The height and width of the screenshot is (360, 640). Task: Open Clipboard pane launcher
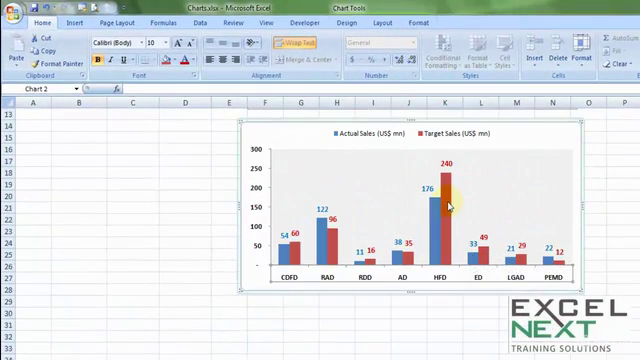pyautogui.click(x=82, y=76)
